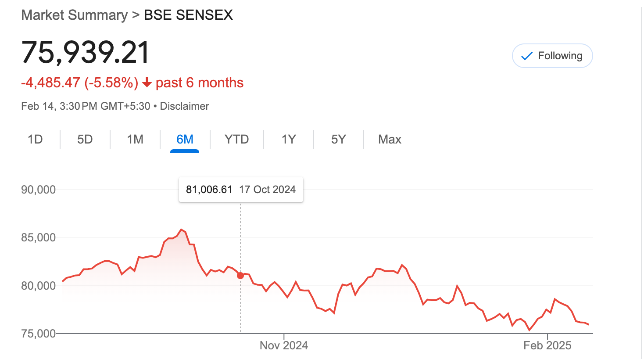Select the 1Y range tab
Viewport: 644px width, 359px height.
click(289, 140)
